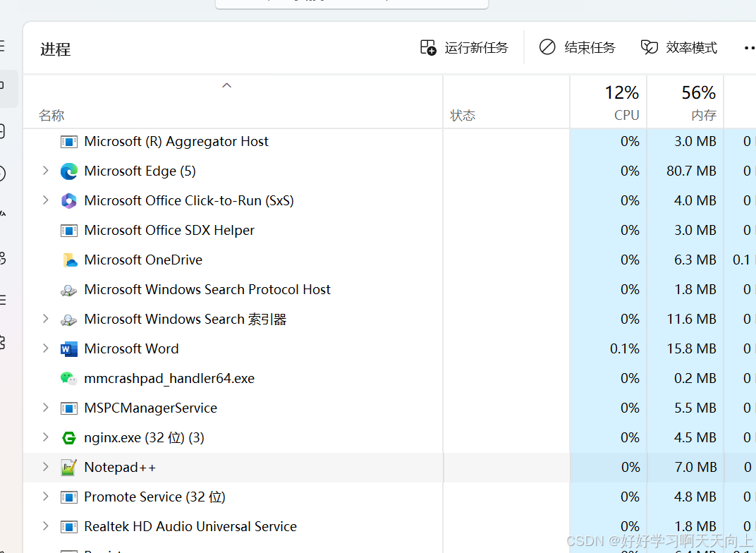This screenshot has width=756, height=553.
Task: Click the Microsoft Office SDX Helper icon
Action: (69, 231)
